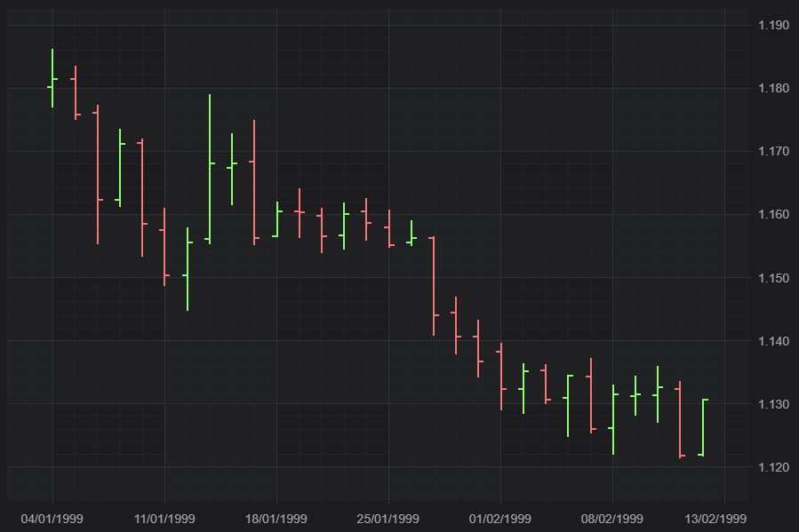Click the 08/02/1999 date axis label
Viewport: 799px width, 532px height.
612,519
